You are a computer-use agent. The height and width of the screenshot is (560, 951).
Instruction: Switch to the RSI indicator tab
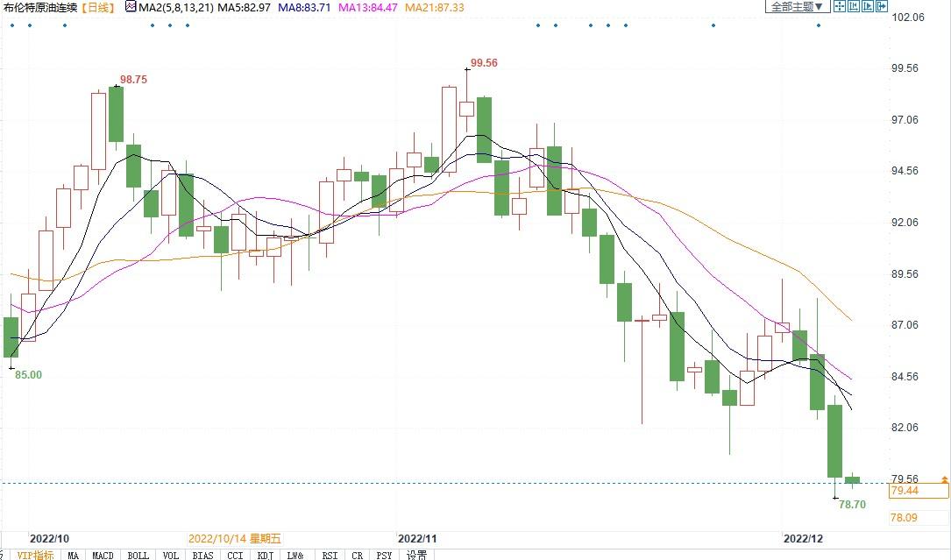pos(330,555)
